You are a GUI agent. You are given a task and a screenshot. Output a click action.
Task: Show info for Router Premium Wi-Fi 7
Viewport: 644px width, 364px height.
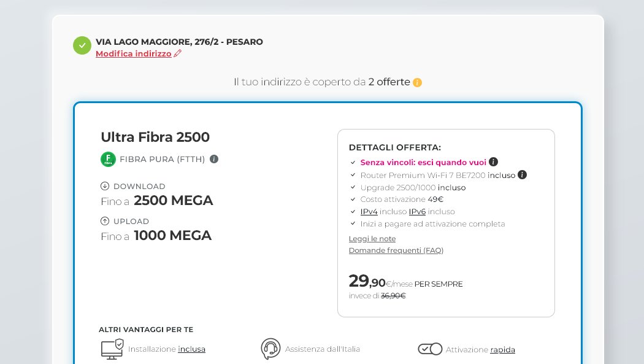tap(523, 175)
